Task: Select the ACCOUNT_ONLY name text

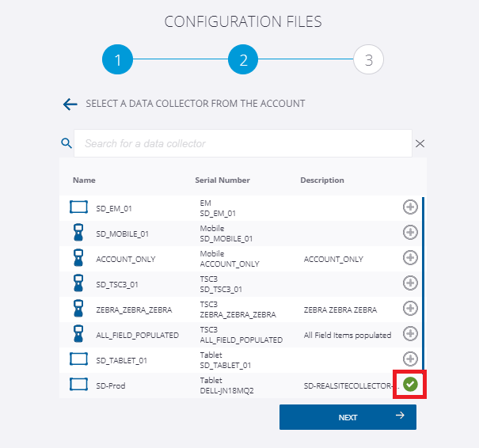Action: click(x=126, y=260)
